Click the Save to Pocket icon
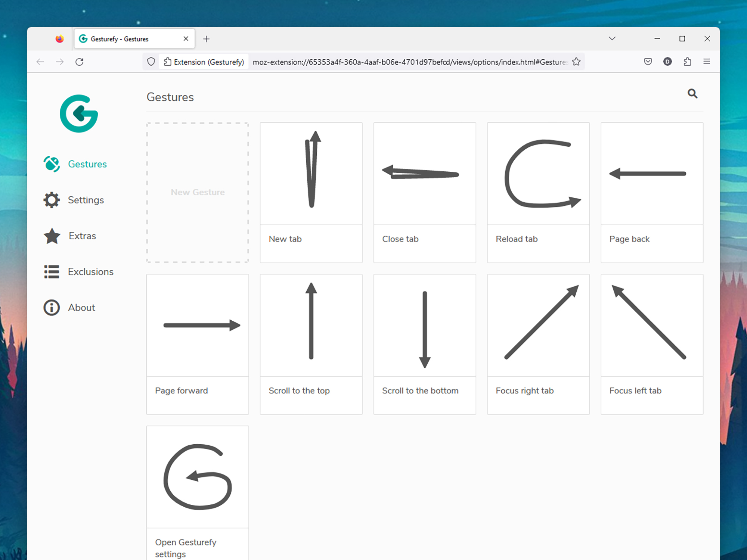The height and width of the screenshot is (560, 747). [x=648, y=62]
